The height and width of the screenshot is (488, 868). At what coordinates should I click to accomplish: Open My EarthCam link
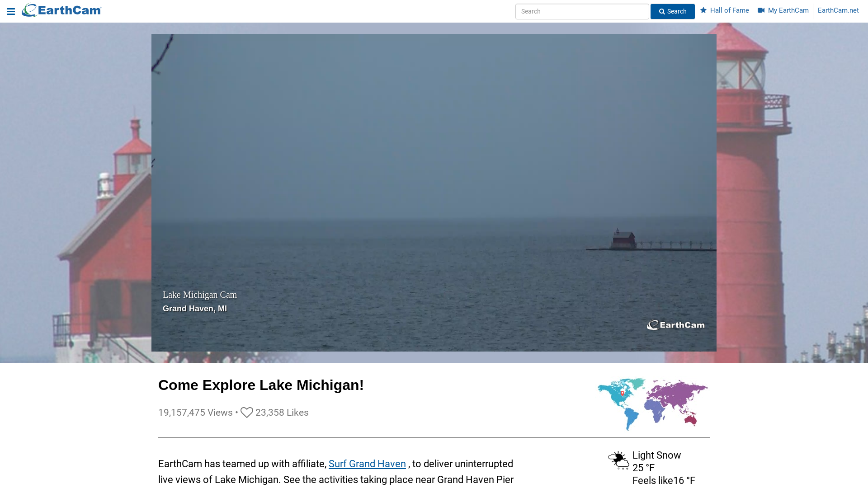click(788, 10)
